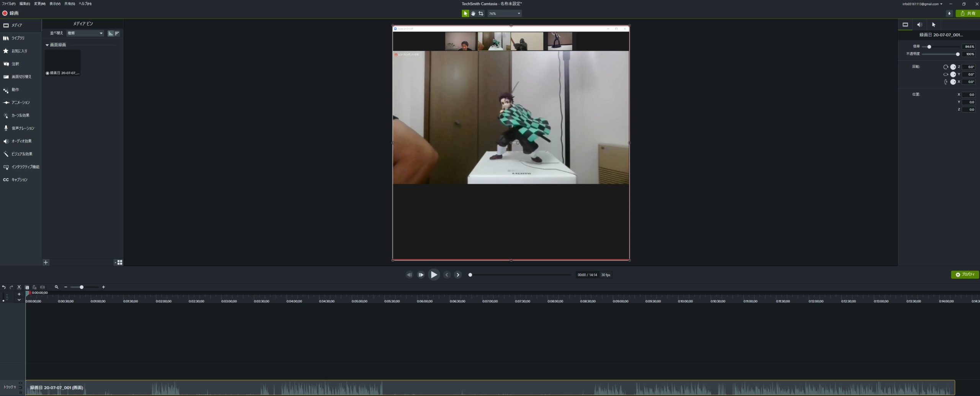This screenshot has width=980, height=396.
Task: Play the video preview
Action: pyautogui.click(x=434, y=275)
